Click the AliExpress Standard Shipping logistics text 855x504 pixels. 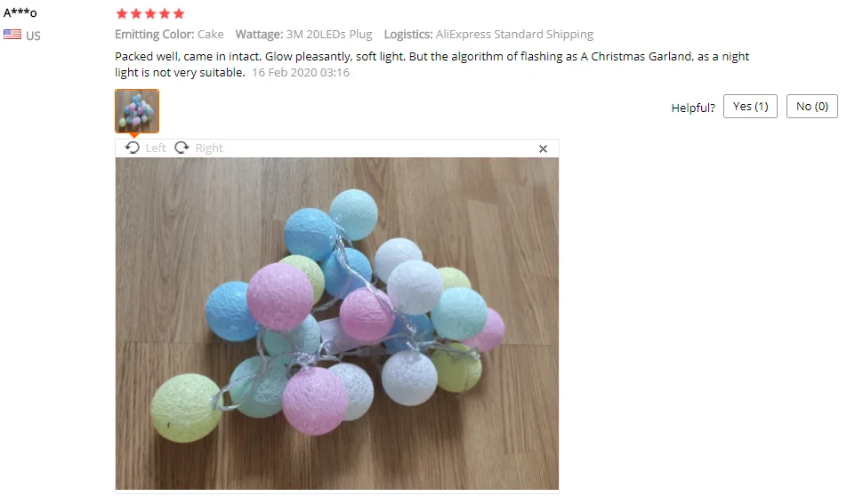point(514,35)
